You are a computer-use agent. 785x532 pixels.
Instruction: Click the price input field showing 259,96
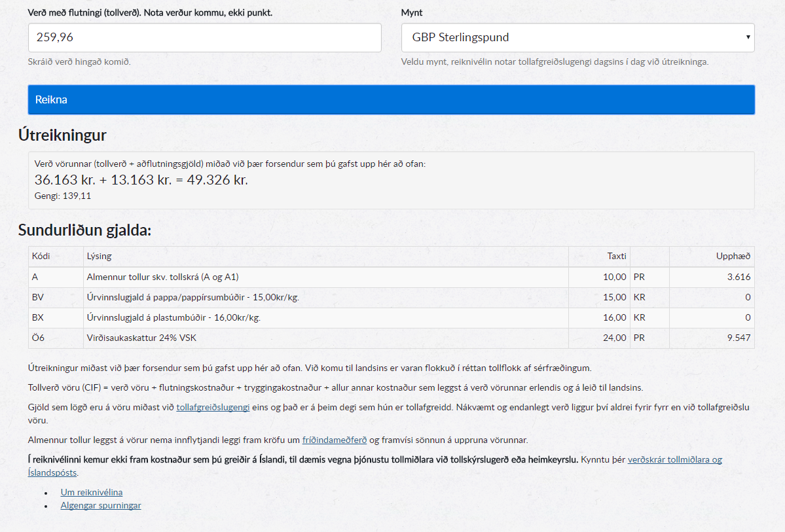(204, 38)
